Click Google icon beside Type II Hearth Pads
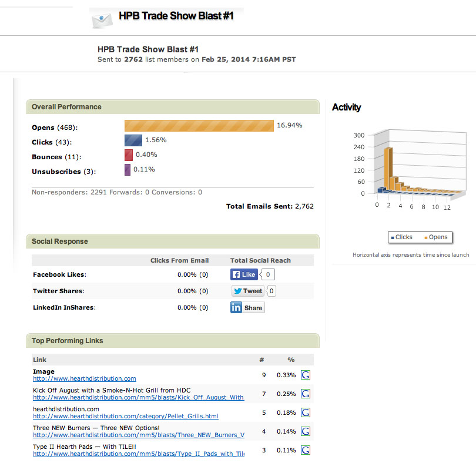The width and height of the screenshot is (476, 463). point(306,450)
